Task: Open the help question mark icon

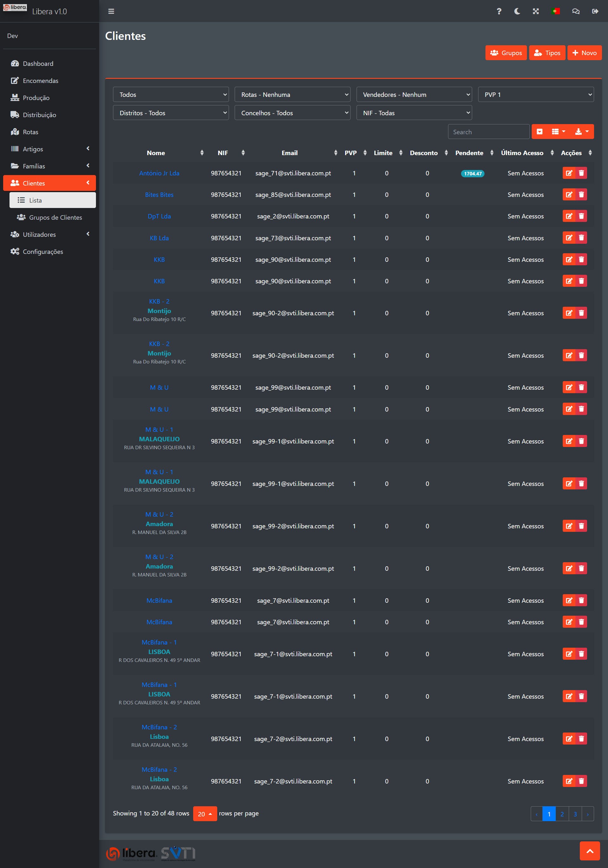Action: pos(499,11)
